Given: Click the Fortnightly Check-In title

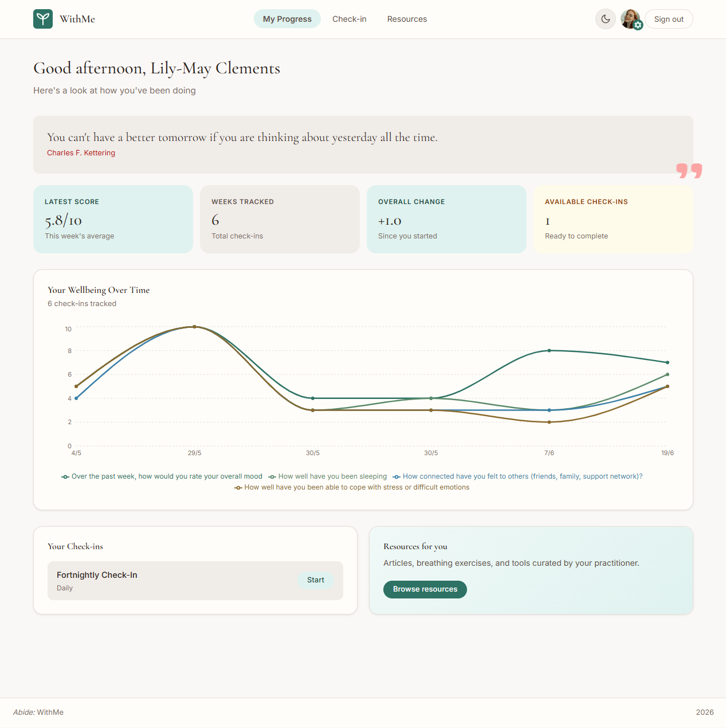Looking at the screenshot, I should click(97, 575).
